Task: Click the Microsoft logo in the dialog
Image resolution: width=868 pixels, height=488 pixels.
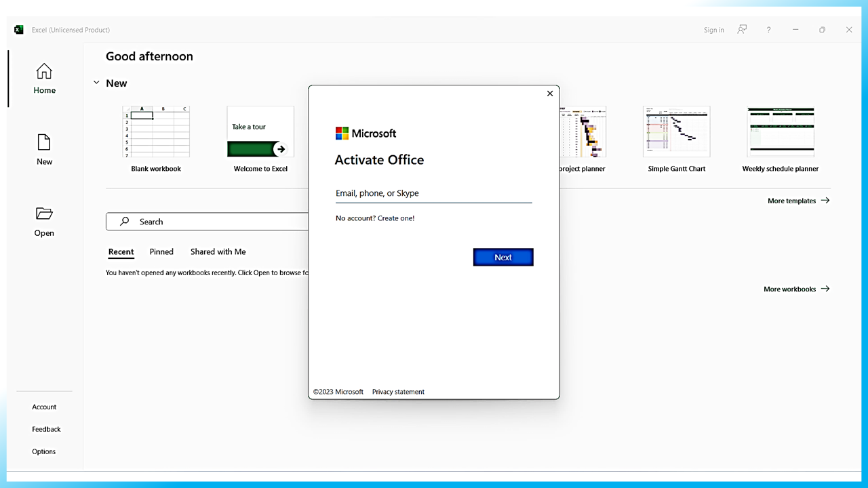Action: click(x=340, y=133)
